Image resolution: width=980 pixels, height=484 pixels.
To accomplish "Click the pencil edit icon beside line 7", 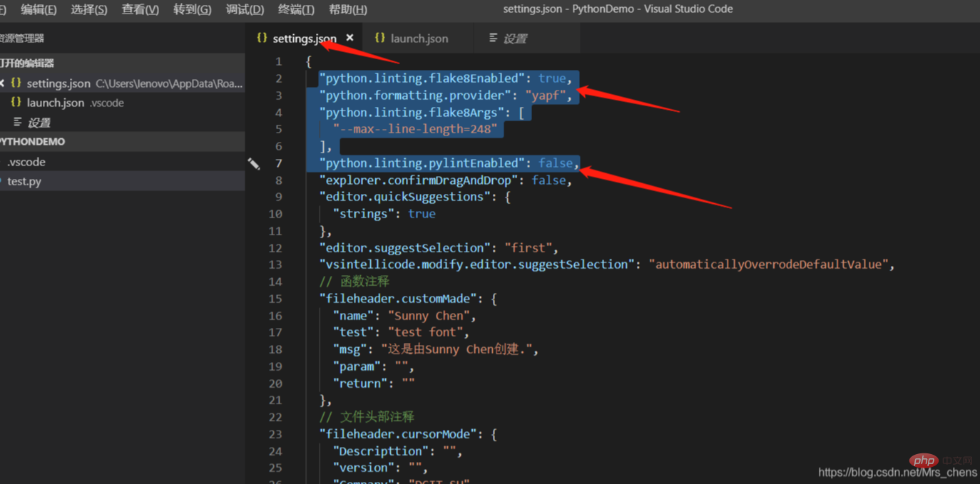I will pyautogui.click(x=253, y=164).
